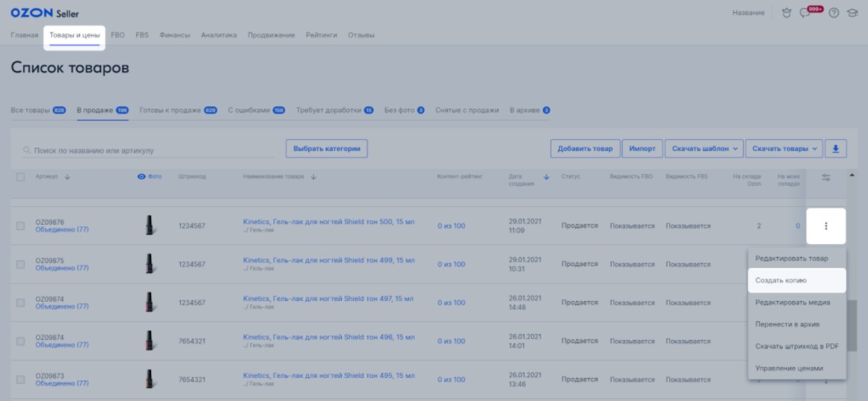Choose Создать копию in context menu
Image resolution: width=868 pixels, height=401 pixels.
(796, 280)
